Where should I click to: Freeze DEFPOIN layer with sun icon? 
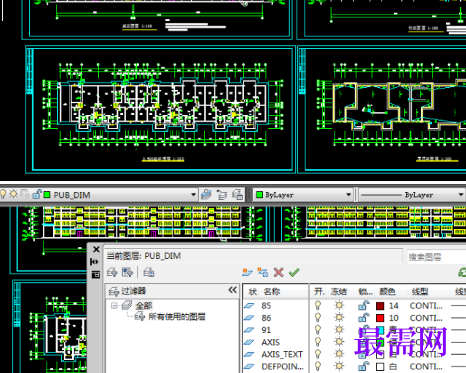coord(339,366)
